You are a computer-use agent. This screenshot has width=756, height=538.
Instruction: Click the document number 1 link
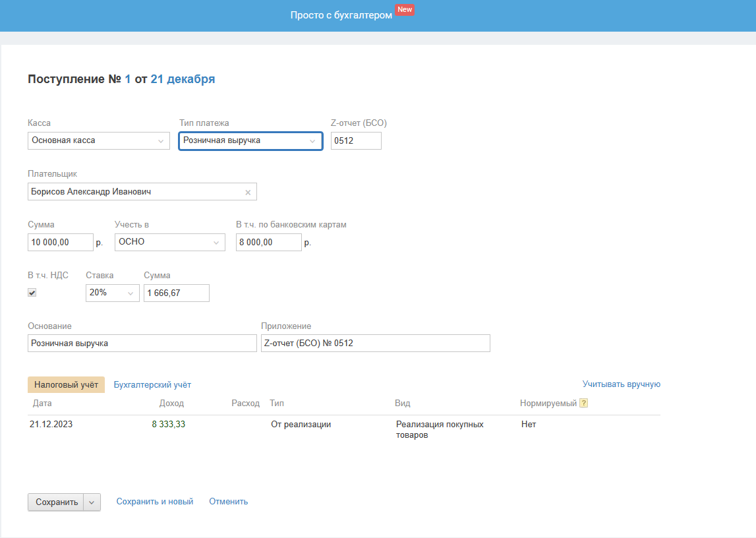[x=128, y=79]
